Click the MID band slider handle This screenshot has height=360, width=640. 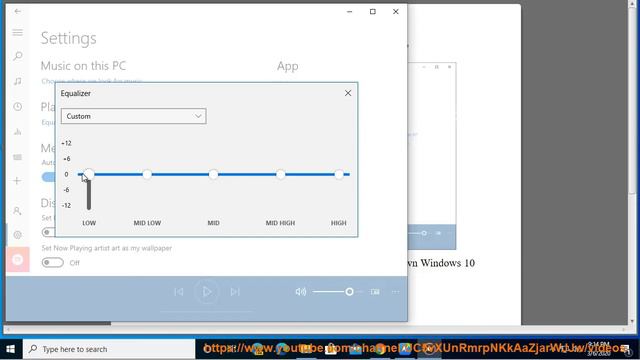(x=213, y=175)
